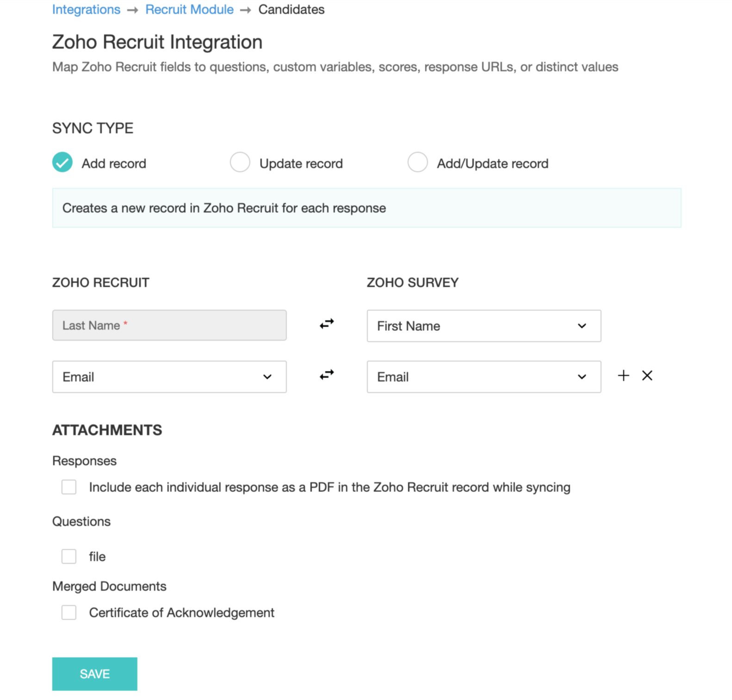Click swap arrows icon in Email row

(327, 375)
